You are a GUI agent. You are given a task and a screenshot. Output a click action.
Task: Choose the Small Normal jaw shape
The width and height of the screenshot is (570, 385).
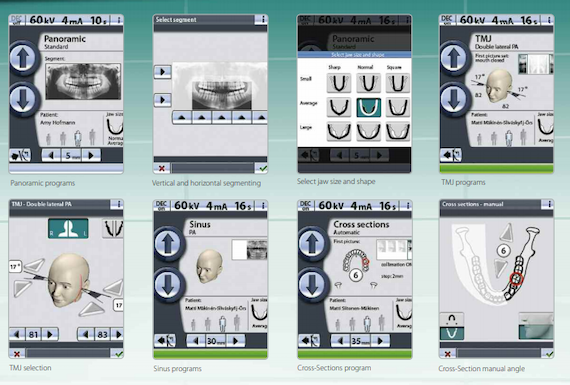[x=369, y=83]
